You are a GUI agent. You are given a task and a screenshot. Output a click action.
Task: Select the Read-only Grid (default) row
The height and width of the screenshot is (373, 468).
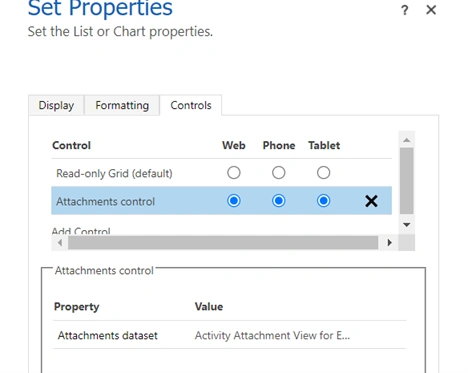pos(221,173)
